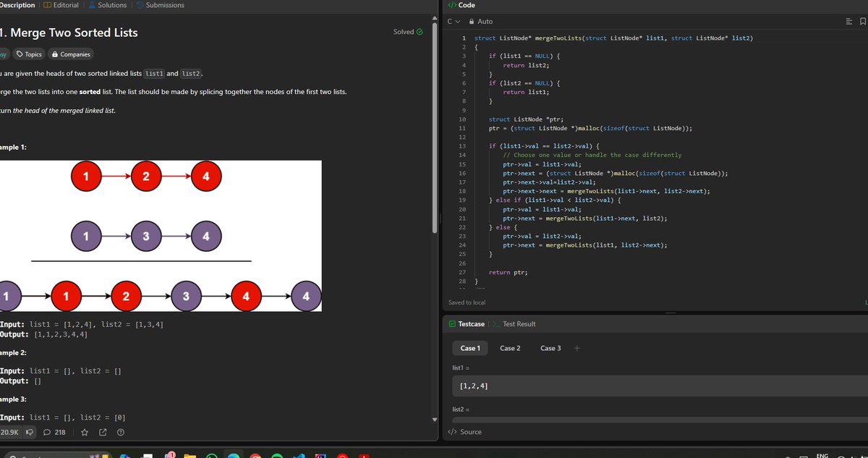Image resolution: width=868 pixels, height=458 pixels.
Task: Switch to the Submissions tab
Action: coord(160,5)
